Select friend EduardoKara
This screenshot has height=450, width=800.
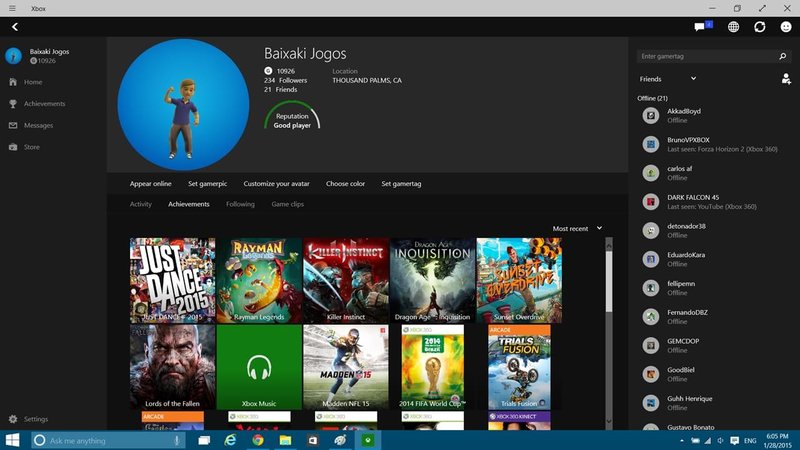point(714,259)
